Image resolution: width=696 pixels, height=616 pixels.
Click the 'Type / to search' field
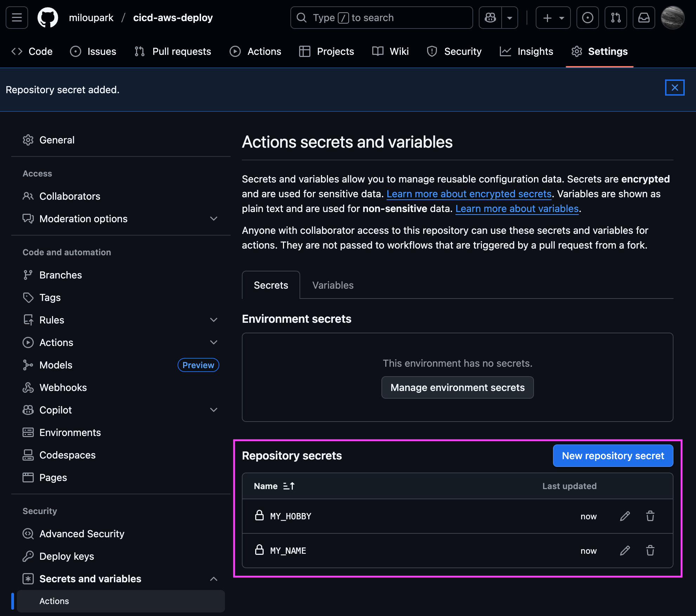pos(381,18)
